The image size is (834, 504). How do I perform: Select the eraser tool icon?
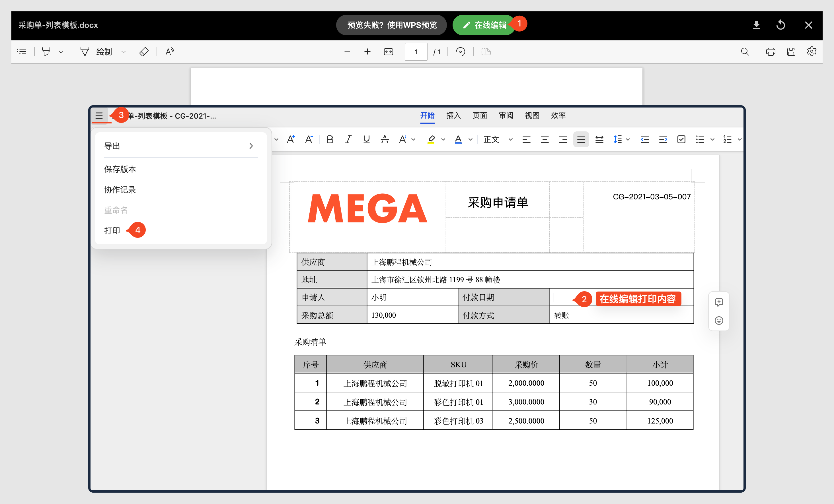click(x=144, y=52)
